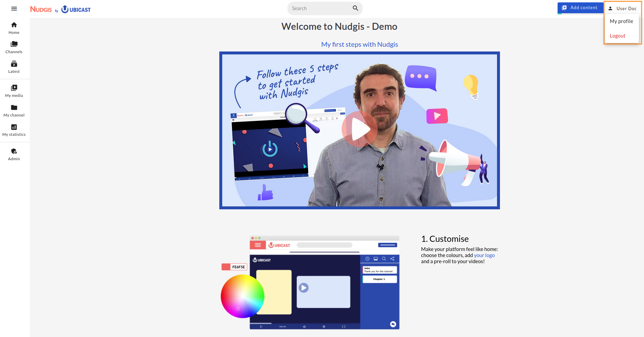Open My media section
644x337 pixels.
click(14, 91)
